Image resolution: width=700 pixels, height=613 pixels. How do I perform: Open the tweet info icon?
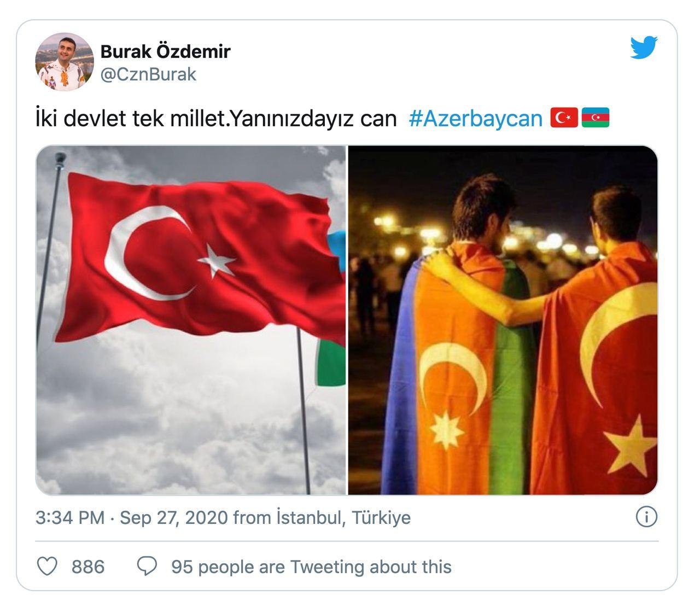646,517
